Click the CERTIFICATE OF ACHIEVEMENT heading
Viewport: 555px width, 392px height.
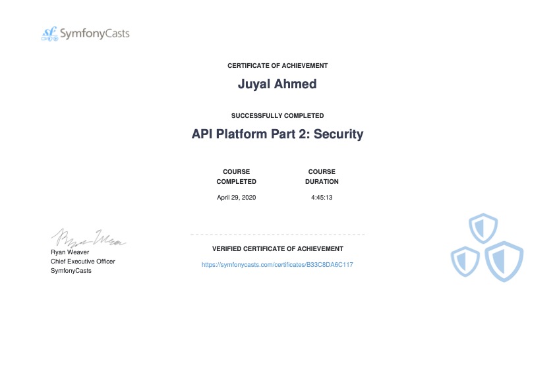tap(277, 66)
